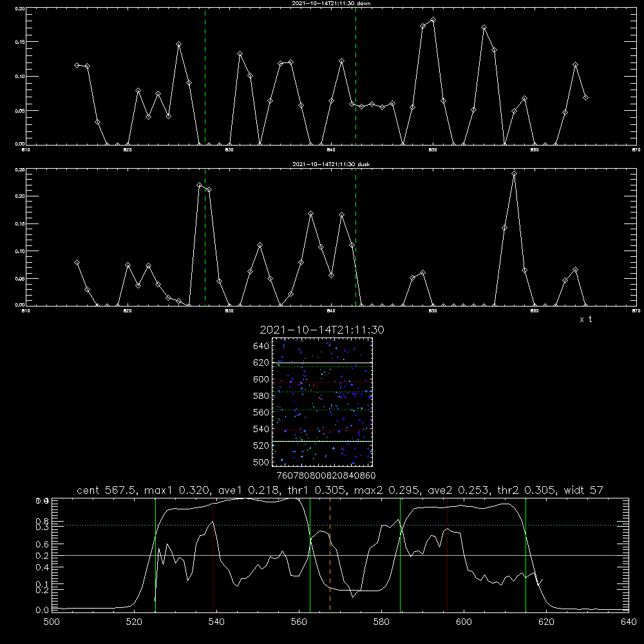The height and width of the screenshot is (644, 644).
Task: Click the red dotted vertical line near 539
Action: point(213,554)
